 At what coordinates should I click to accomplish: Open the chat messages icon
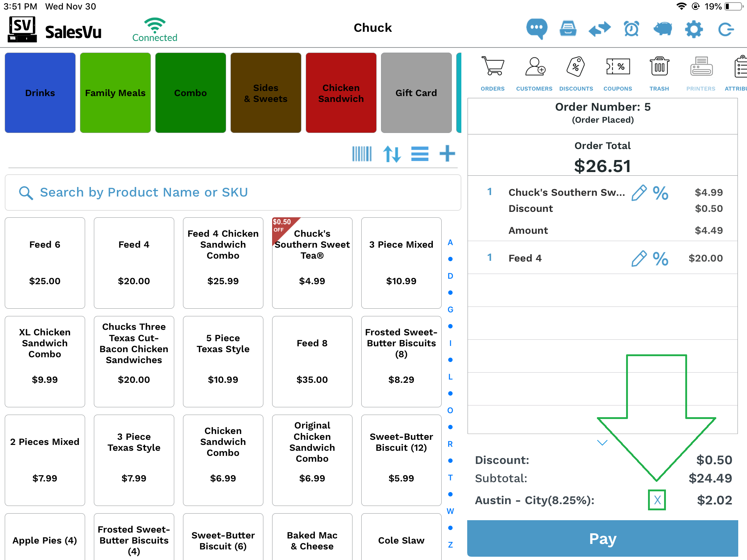(x=537, y=29)
